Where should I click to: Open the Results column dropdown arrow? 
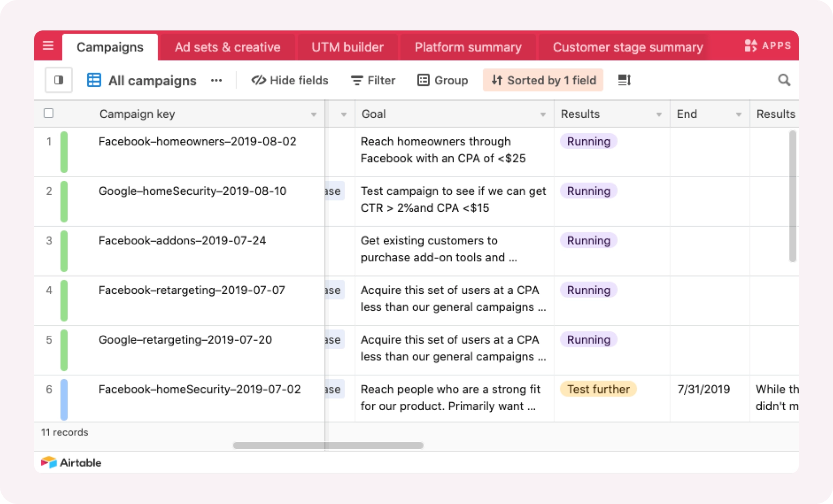(659, 115)
